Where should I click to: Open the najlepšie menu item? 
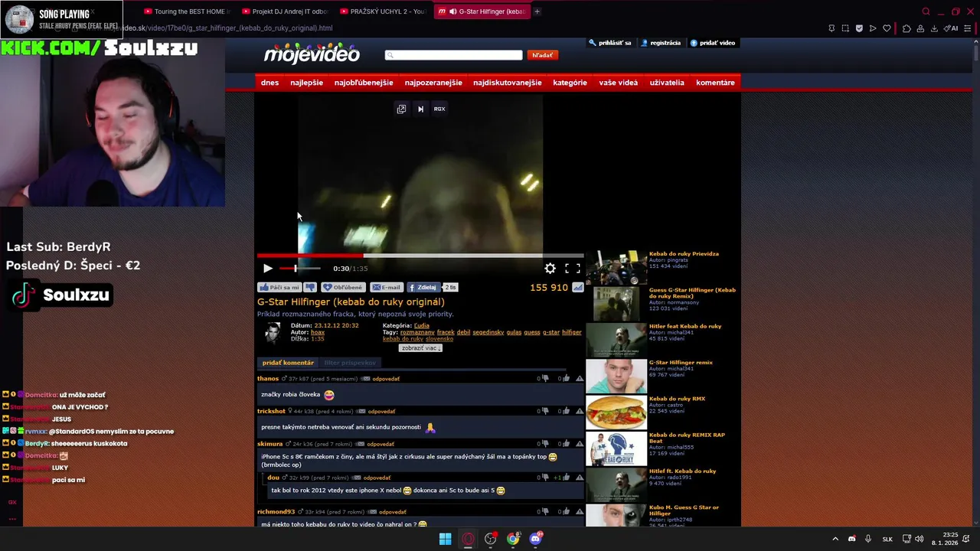306,83
